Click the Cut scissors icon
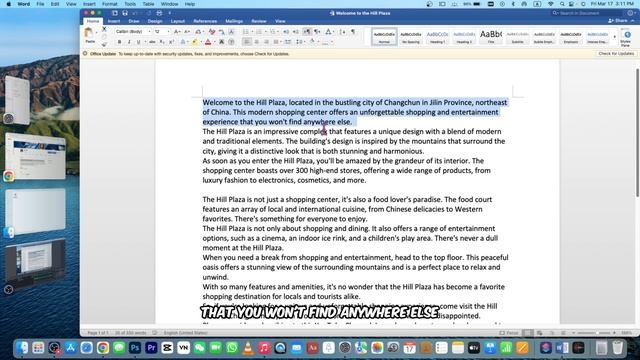This screenshot has height=360, width=640. click(x=104, y=29)
